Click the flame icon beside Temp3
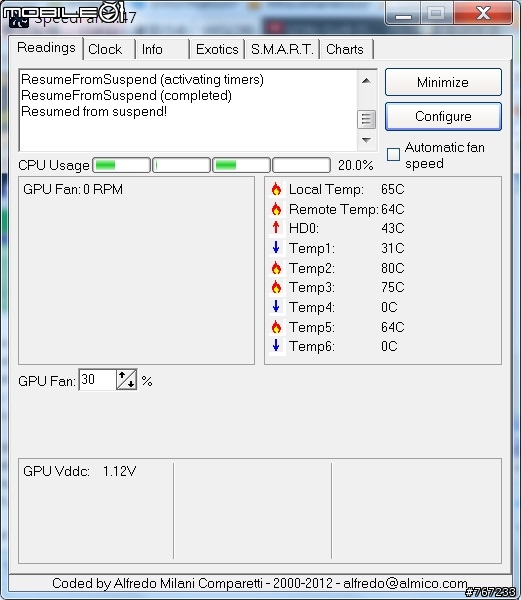 coord(276,287)
